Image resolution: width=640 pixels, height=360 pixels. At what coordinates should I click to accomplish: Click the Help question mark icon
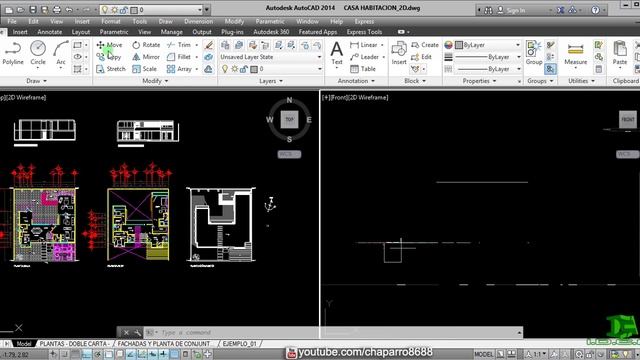[595, 10]
